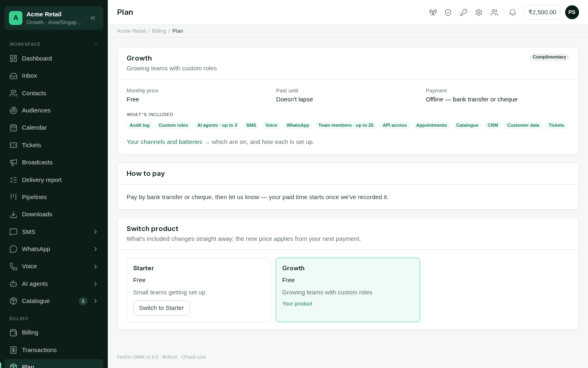Viewport: 588px width, 368px height.
Task: Expand the Voice submenu chevron
Action: [x=96, y=267]
